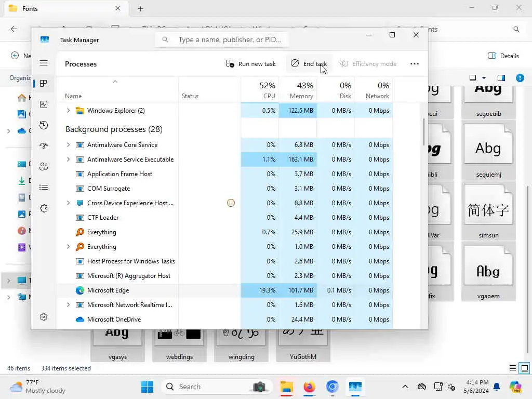Image resolution: width=532 pixels, height=399 pixels.
Task: Click End task button
Action: click(309, 64)
